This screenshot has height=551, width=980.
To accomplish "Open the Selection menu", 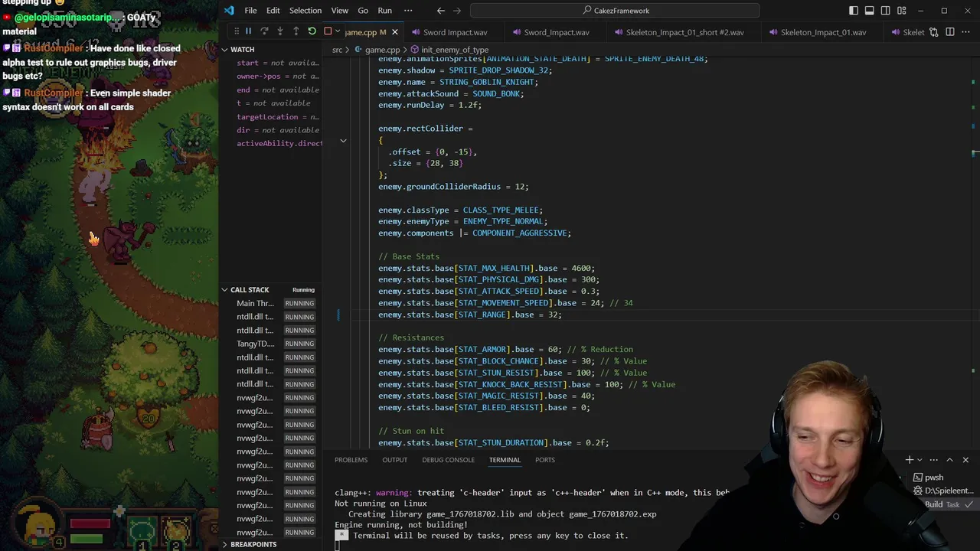I will [305, 11].
